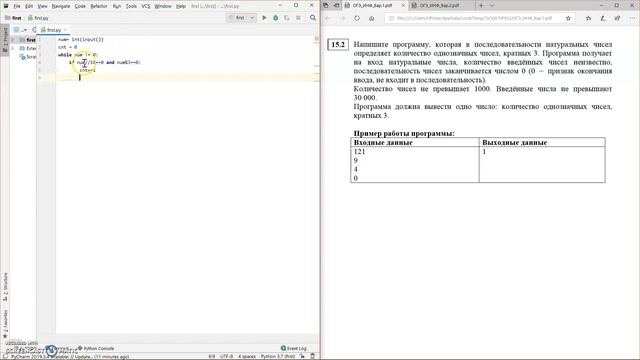
Task: Switch to the second PDF browser tab
Action: pos(441,6)
